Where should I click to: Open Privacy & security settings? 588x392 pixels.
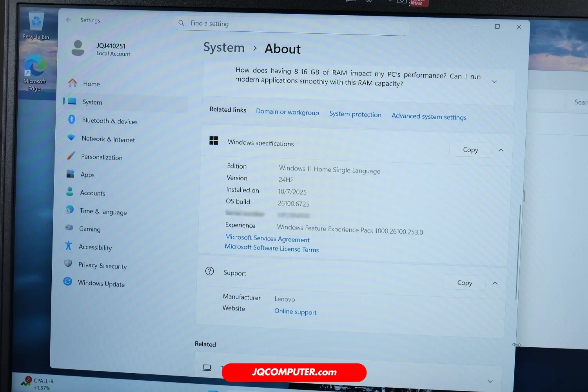(x=102, y=265)
